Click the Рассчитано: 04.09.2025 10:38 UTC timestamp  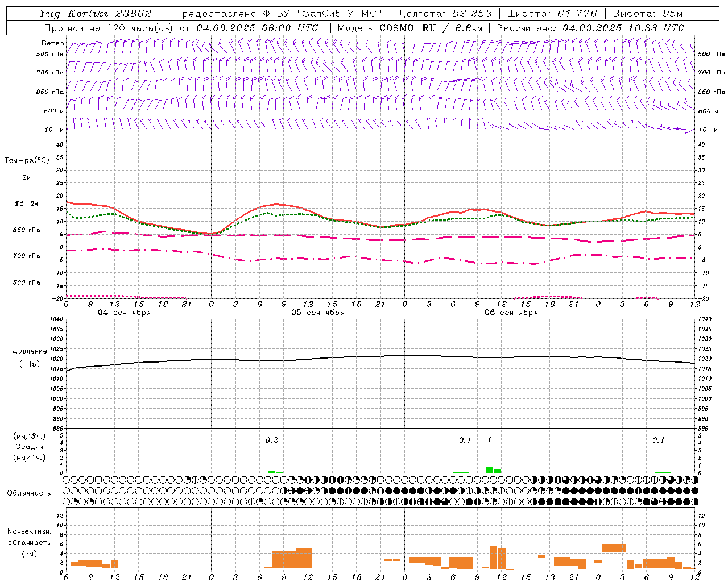pyautogui.click(x=591, y=28)
